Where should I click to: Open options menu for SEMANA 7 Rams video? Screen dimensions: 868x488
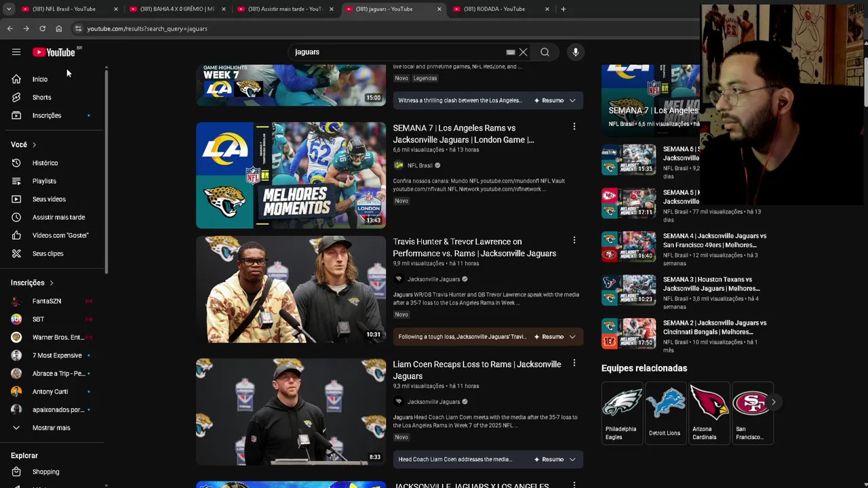click(574, 127)
